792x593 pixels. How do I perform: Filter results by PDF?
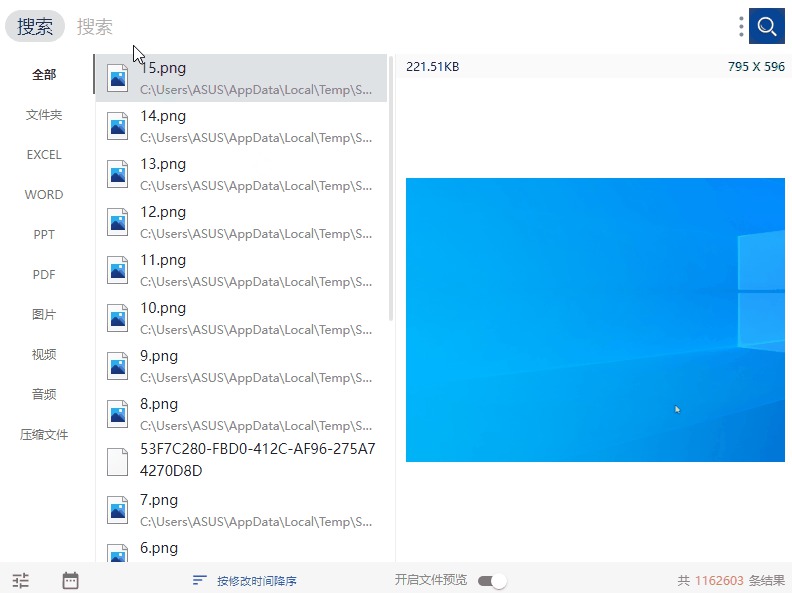(x=44, y=274)
